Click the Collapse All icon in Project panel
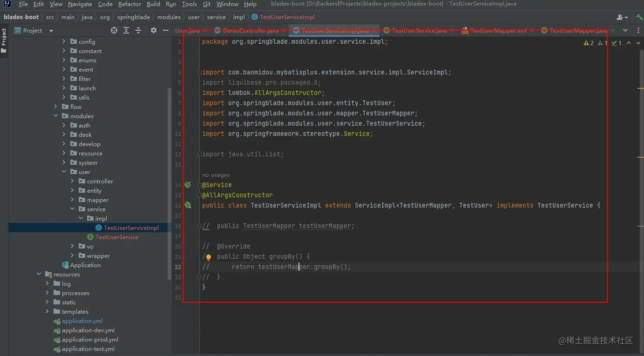The width and height of the screenshot is (644, 356). pos(138,30)
